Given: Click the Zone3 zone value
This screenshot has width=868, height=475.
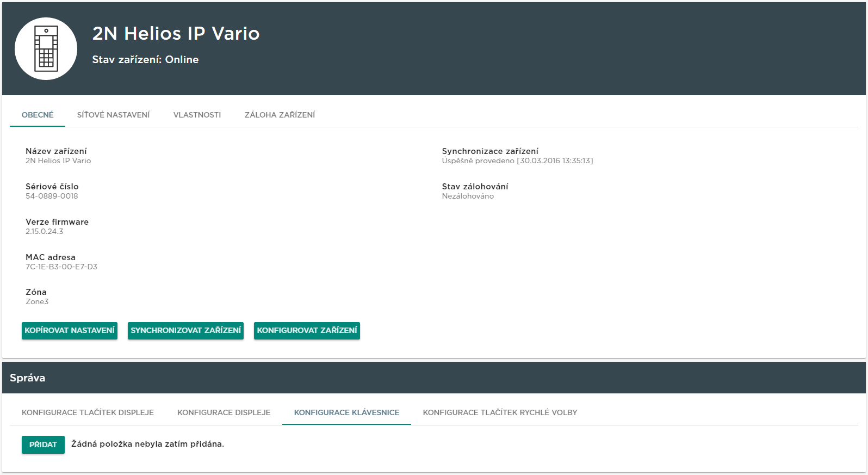Looking at the screenshot, I should 37,301.
